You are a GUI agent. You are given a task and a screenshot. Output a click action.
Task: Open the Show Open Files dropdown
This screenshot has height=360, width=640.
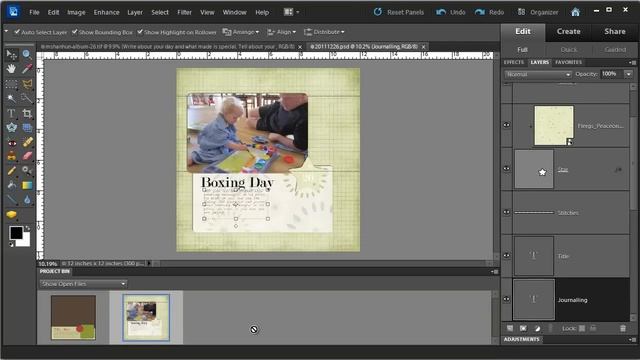click(x=83, y=284)
